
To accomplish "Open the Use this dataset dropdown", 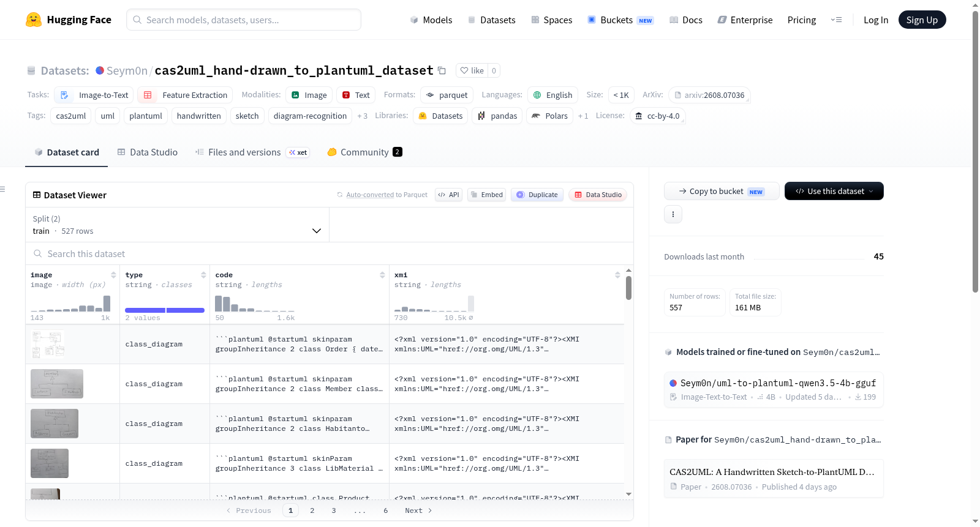I will point(834,191).
